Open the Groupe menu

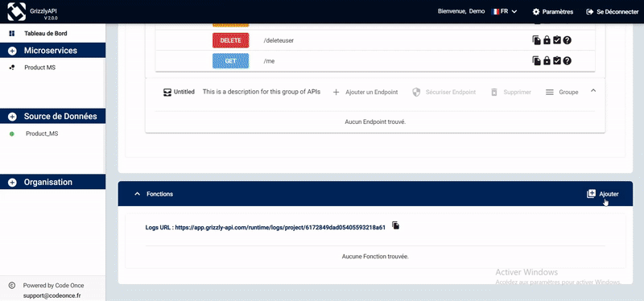click(x=562, y=93)
